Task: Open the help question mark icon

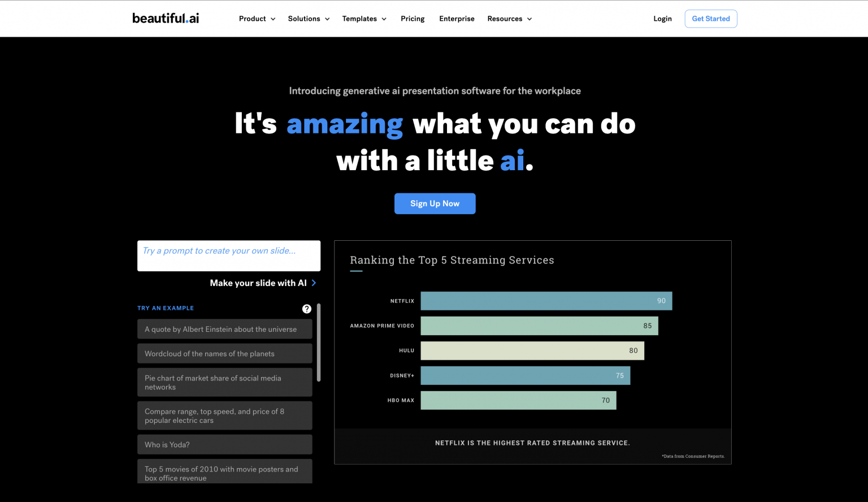Action: click(307, 309)
